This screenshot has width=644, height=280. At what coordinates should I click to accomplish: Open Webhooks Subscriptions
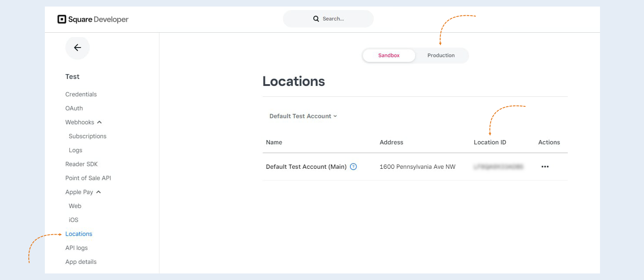tap(88, 136)
